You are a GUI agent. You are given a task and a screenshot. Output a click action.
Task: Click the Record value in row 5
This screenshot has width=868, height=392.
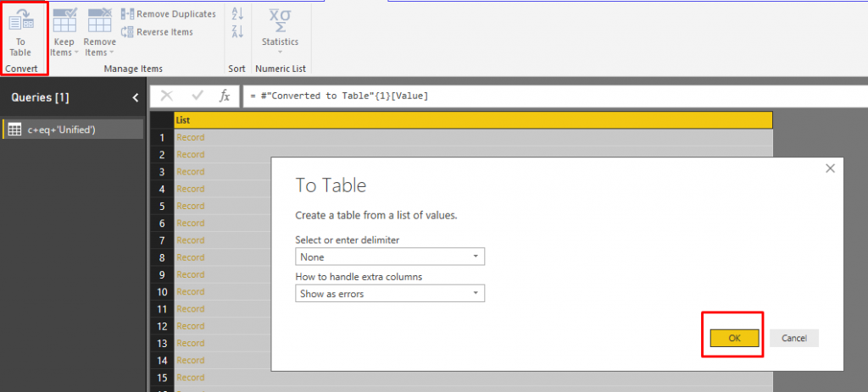[x=191, y=206]
